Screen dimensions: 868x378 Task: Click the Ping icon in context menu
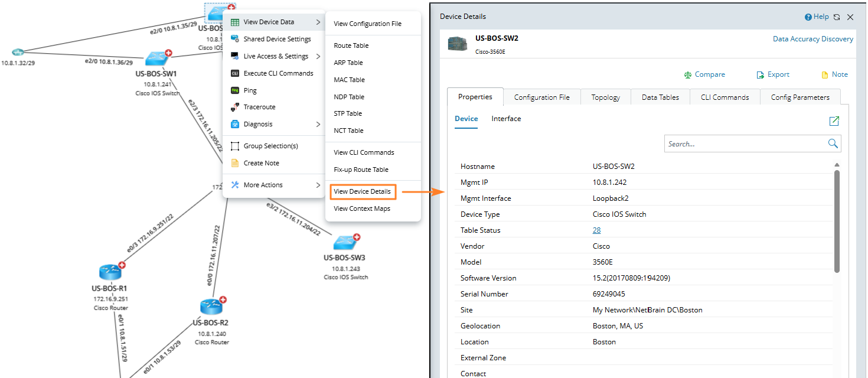[234, 90]
